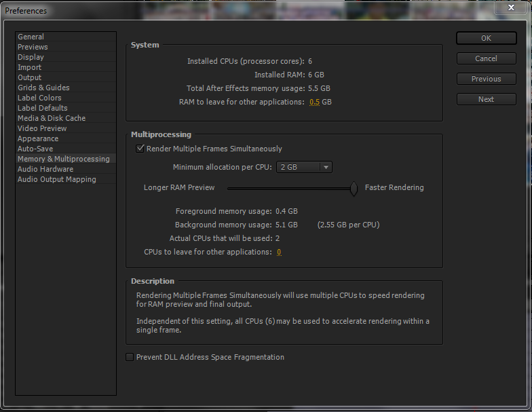Image resolution: width=532 pixels, height=412 pixels.
Task: Select Auto-Save category
Action: 66,149
